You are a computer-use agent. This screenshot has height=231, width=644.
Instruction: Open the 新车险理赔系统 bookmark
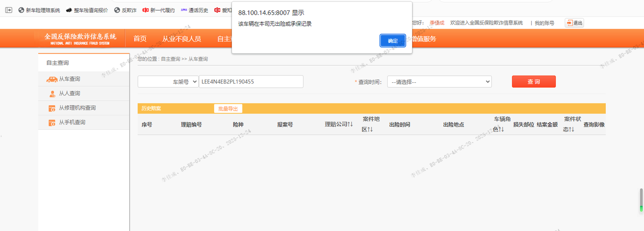(x=39, y=10)
